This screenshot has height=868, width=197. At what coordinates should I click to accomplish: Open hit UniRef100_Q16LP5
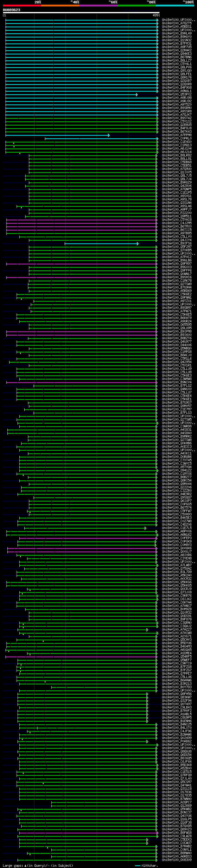pos(177,819)
